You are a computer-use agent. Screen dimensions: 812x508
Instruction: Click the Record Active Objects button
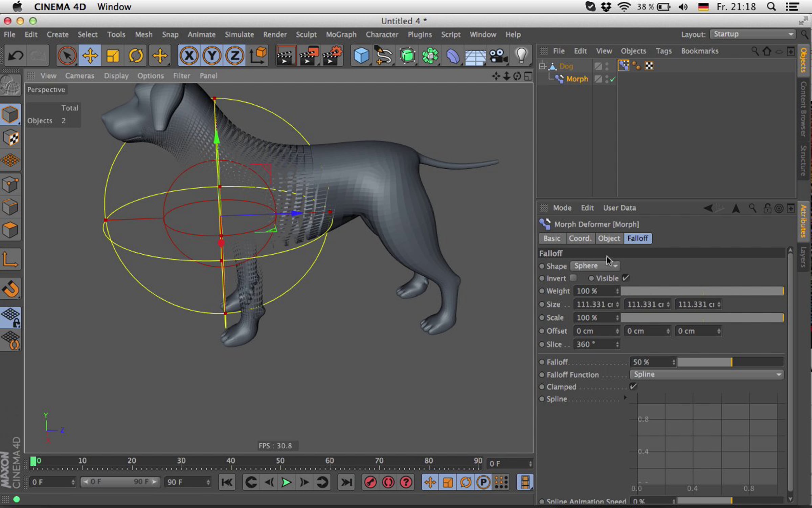coord(370,482)
